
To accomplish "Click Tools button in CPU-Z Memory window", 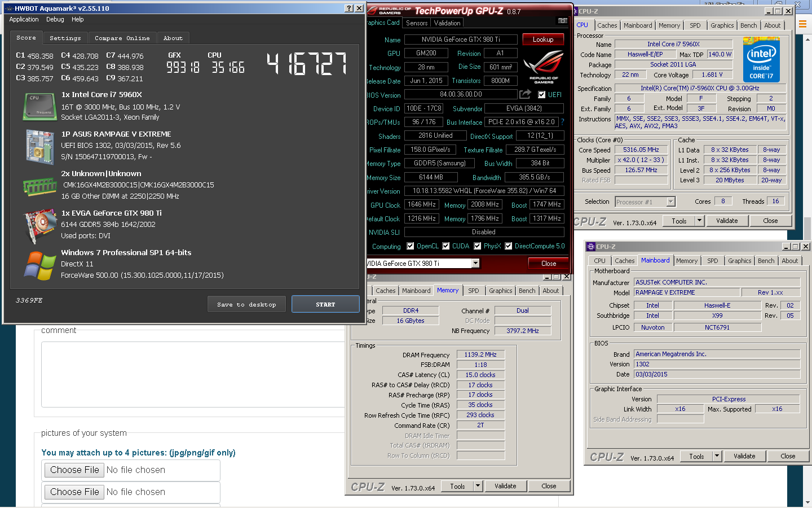I will click(457, 486).
